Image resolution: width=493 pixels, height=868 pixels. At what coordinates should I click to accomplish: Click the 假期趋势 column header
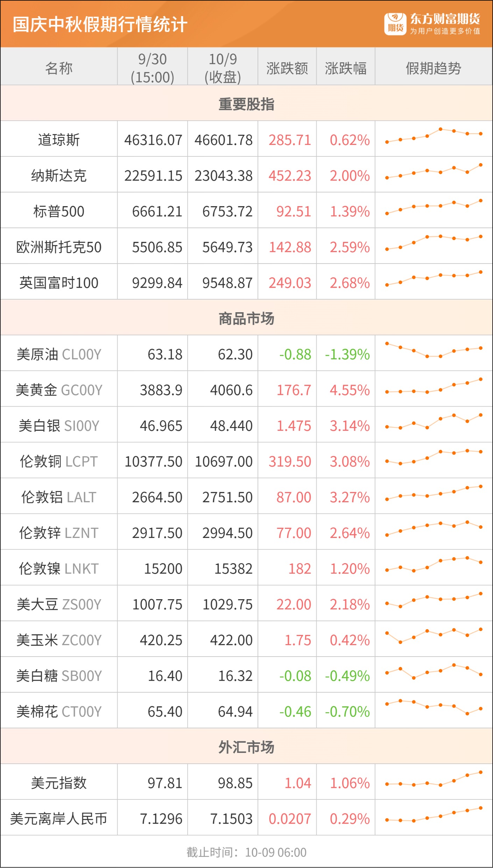pyautogui.click(x=433, y=68)
